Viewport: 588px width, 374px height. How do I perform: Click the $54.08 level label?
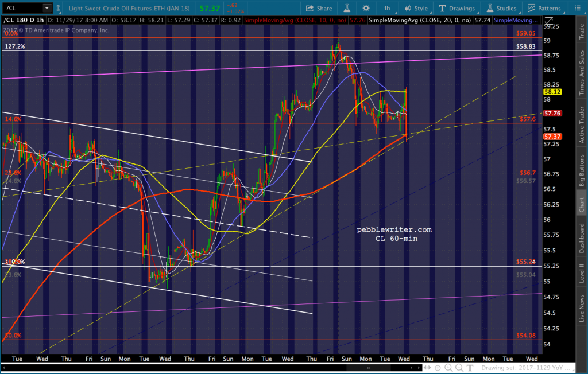[526, 336]
